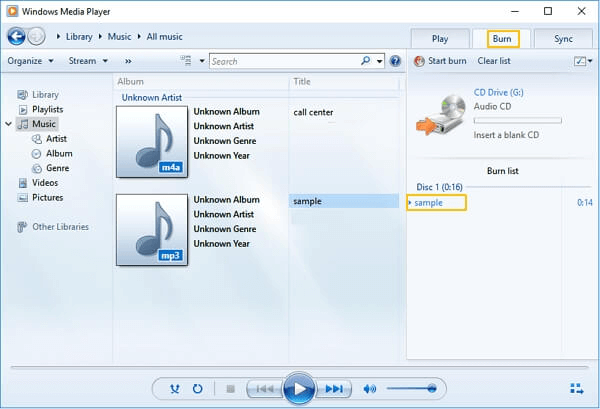Click the Library breadcrumb
The height and width of the screenshot is (409, 600).
[79, 37]
